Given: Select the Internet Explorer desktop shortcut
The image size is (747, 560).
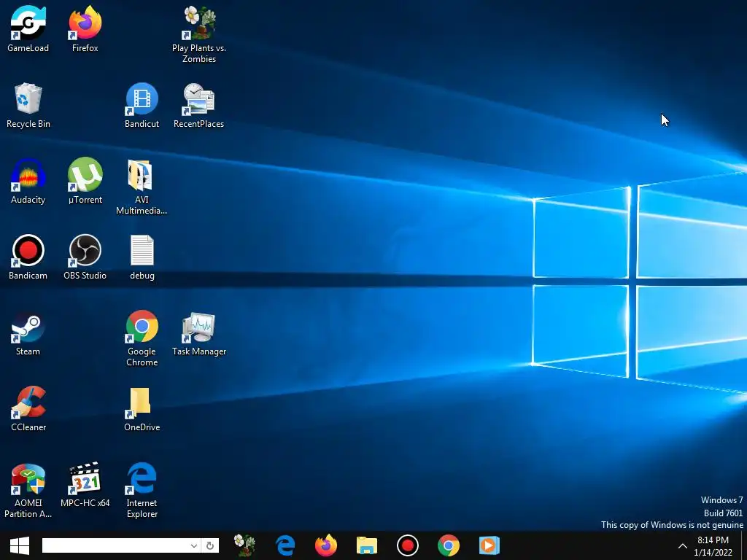Looking at the screenshot, I should pyautogui.click(x=142, y=490).
